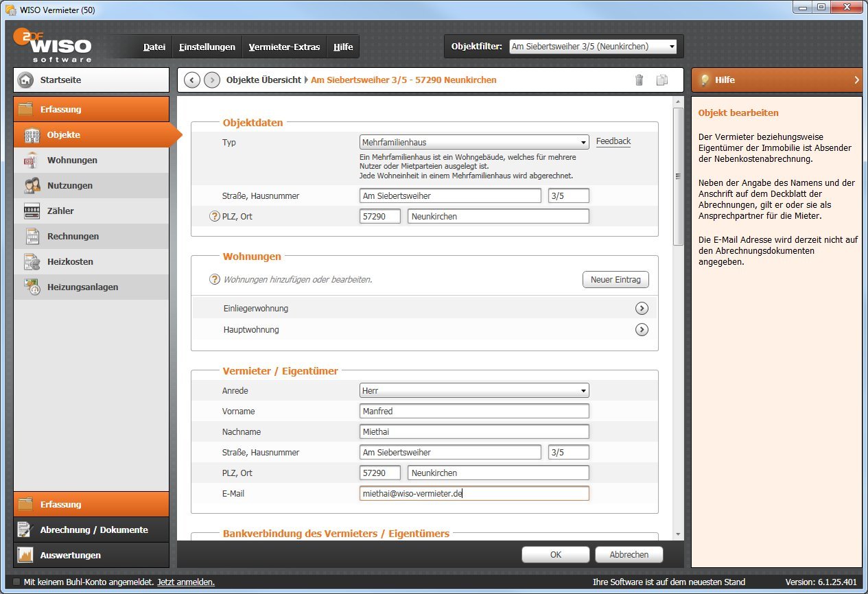This screenshot has width=868, height=594.
Task: Open the Objektfilter dropdown
Action: 593,47
